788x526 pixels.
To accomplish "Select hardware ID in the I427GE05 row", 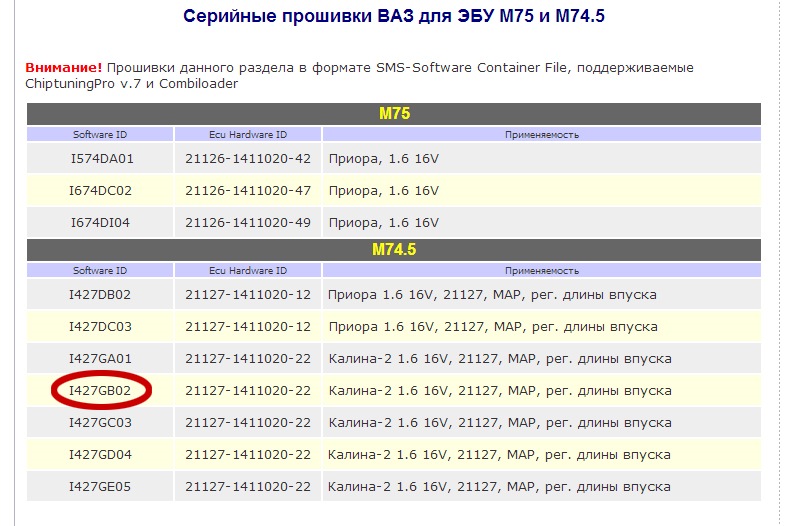I will pos(248,487).
